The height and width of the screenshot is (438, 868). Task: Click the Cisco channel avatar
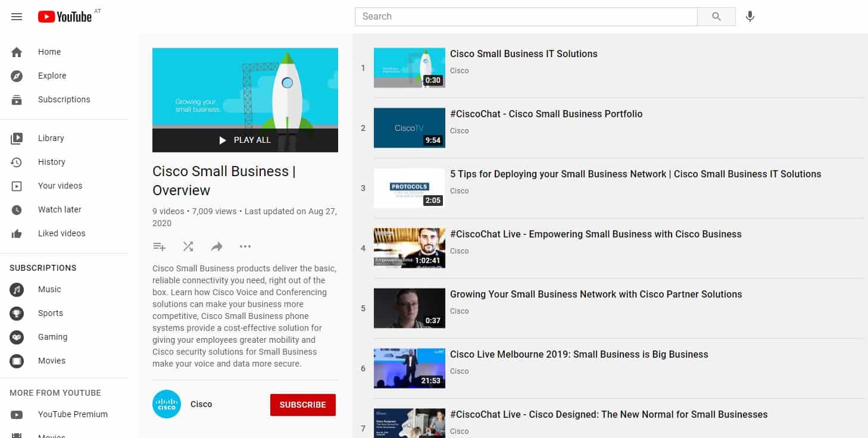coord(167,404)
